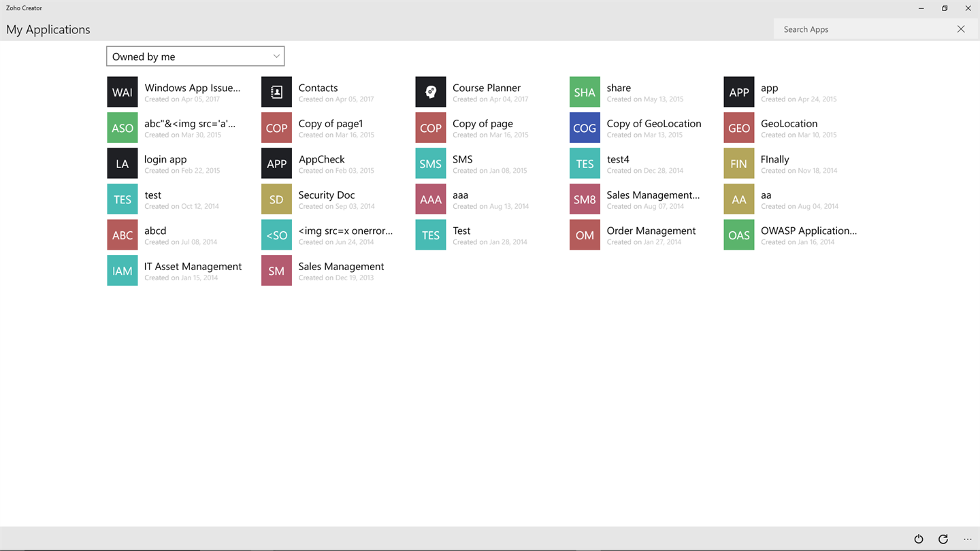The width and height of the screenshot is (980, 551).
Task: Click the black LA login app tile
Action: pos(122,163)
